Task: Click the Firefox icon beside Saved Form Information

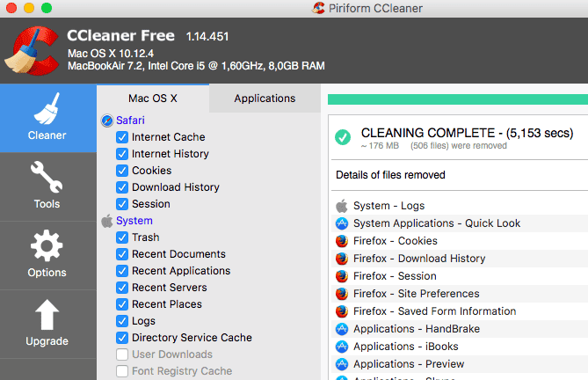Action: click(x=342, y=311)
